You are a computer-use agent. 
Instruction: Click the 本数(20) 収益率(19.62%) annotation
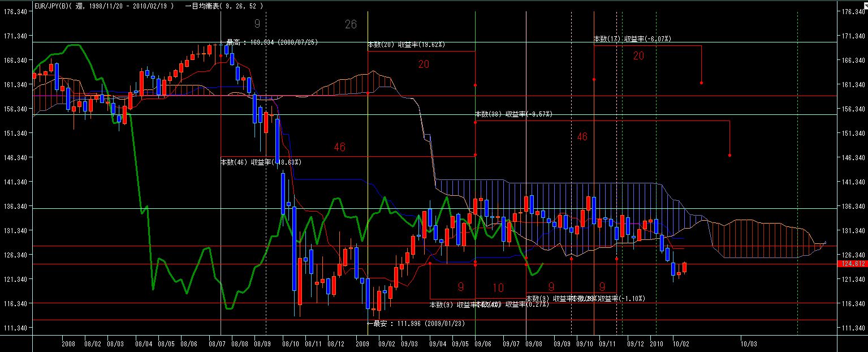click(406, 44)
